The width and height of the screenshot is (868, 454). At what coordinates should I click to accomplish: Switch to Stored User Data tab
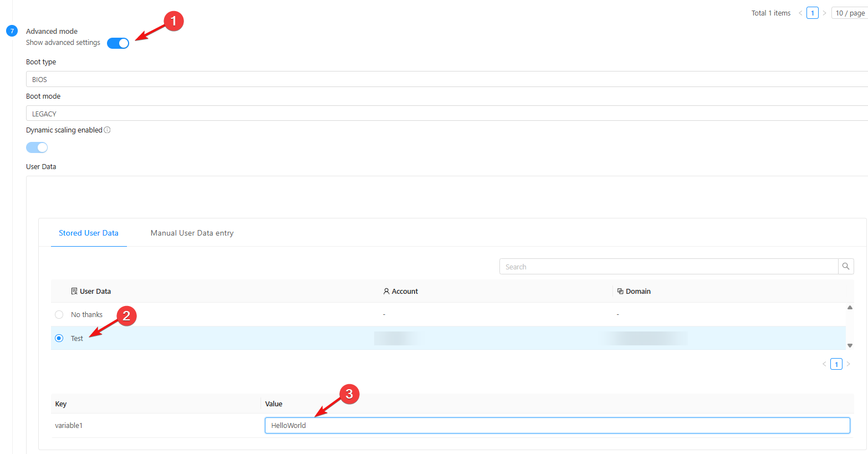[89, 233]
